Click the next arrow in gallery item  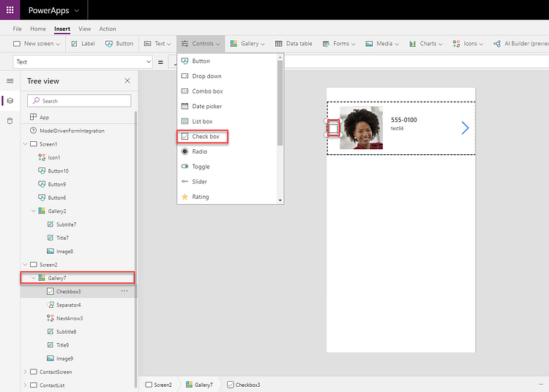(x=465, y=128)
